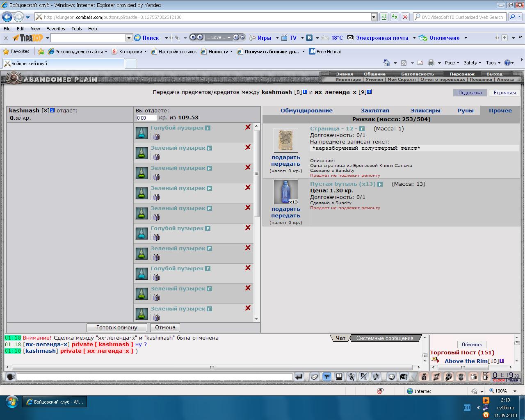Click the chat message input field
The height and width of the screenshot is (420, 525).
pyautogui.click(x=155, y=377)
